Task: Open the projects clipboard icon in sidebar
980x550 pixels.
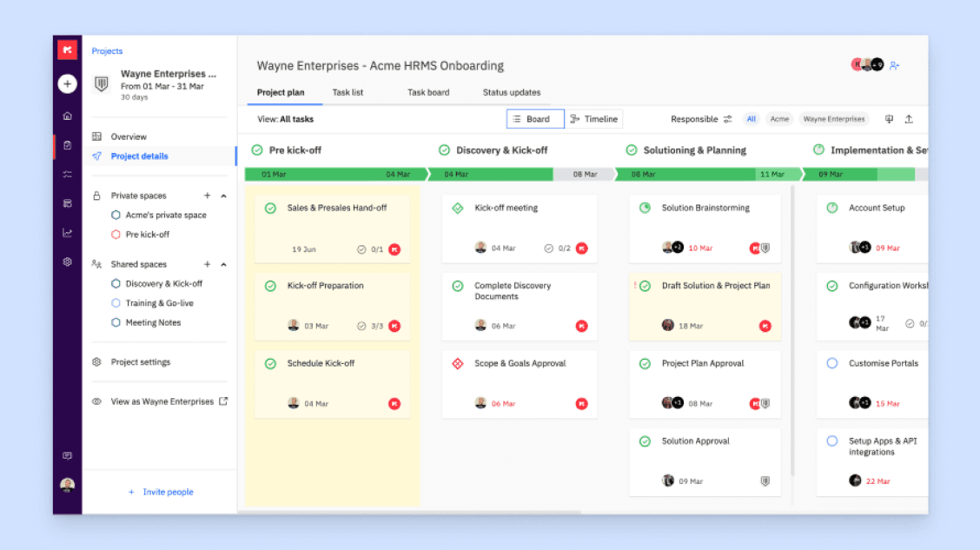Action: 67,145
